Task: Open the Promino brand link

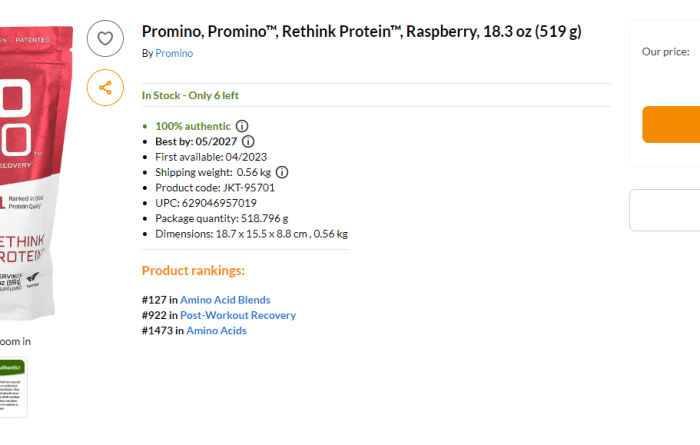Action: (174, 53)
